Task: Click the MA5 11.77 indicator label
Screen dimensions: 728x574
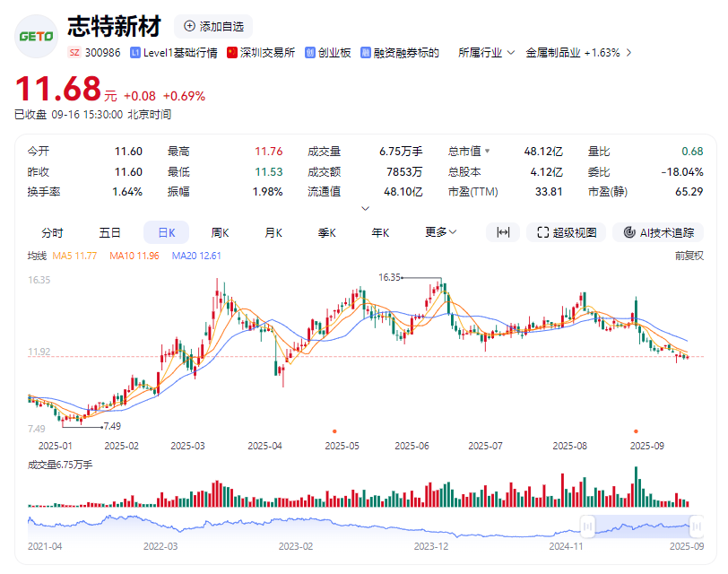Action: [x=74, y=256]
